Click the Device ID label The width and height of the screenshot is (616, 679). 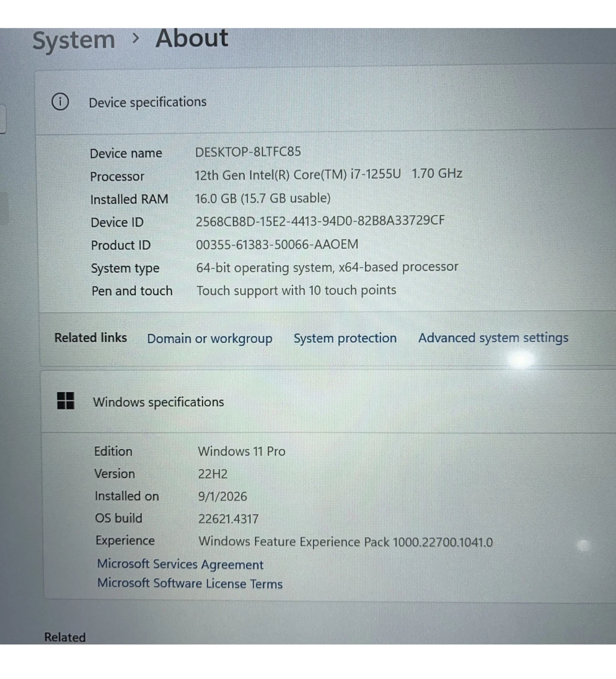[x=117, y=222]
